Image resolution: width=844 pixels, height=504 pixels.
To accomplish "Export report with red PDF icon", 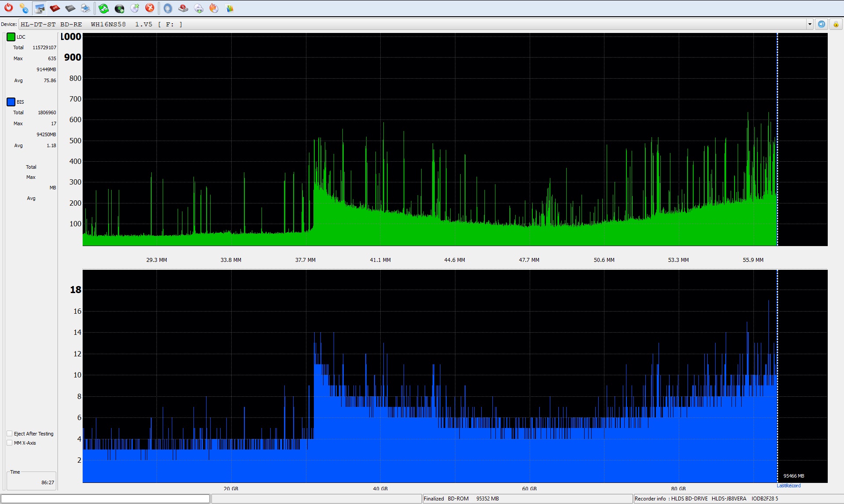I will coord(55,8).
